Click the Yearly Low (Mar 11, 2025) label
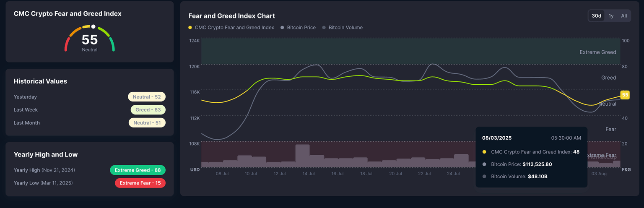Screen dimensions: 644x208 43,183
